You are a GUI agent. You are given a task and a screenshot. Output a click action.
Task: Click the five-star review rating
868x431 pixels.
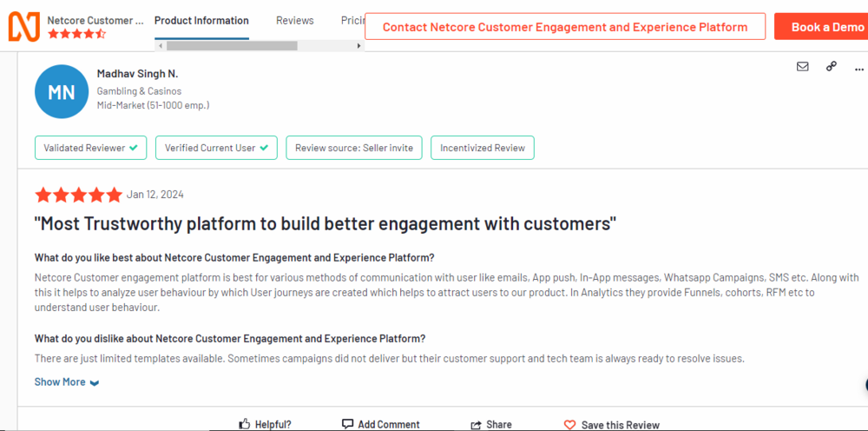click(x=78, y=195)
